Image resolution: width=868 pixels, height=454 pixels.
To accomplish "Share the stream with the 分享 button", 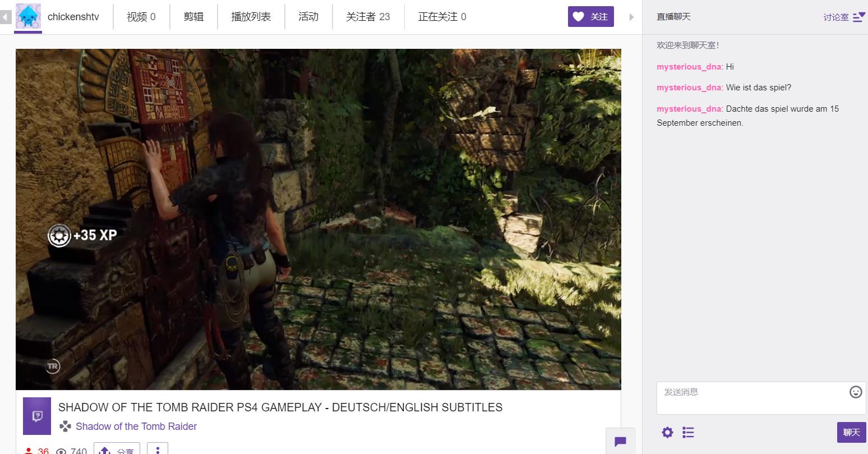I will click(117, 450).
